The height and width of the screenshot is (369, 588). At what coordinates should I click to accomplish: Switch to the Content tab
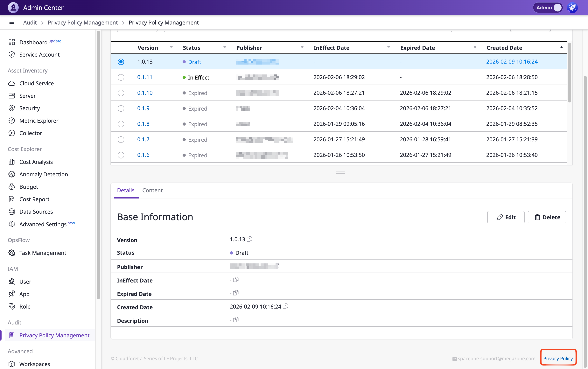tap(152, 190)
